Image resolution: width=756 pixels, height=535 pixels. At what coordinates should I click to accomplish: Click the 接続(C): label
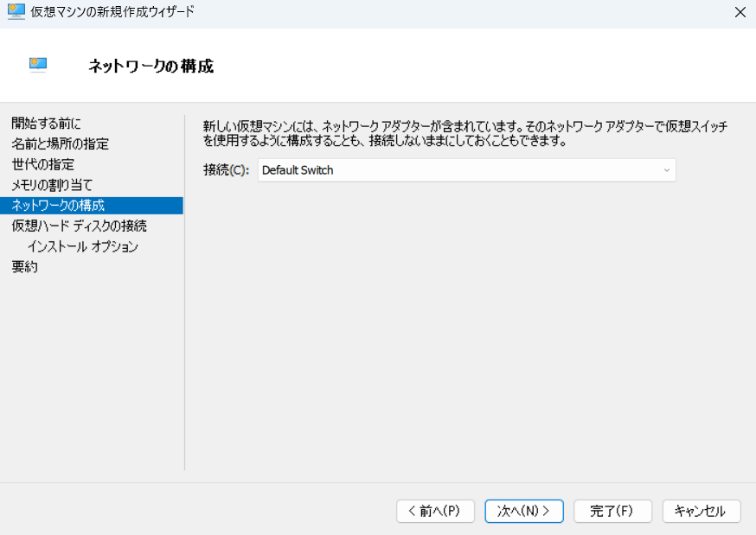[x=226, y=170]
